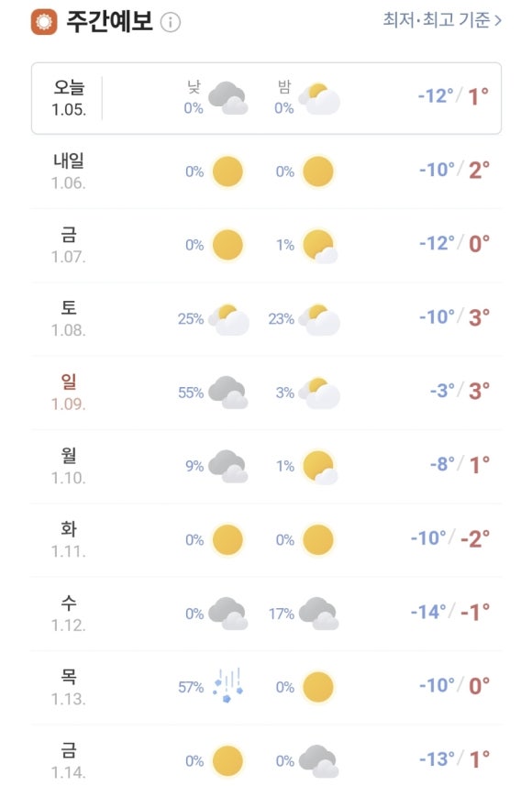Tap the -14° / -1° temperature on 1.12.
This screenshot has width=532, height=786.
coord(449,612)
